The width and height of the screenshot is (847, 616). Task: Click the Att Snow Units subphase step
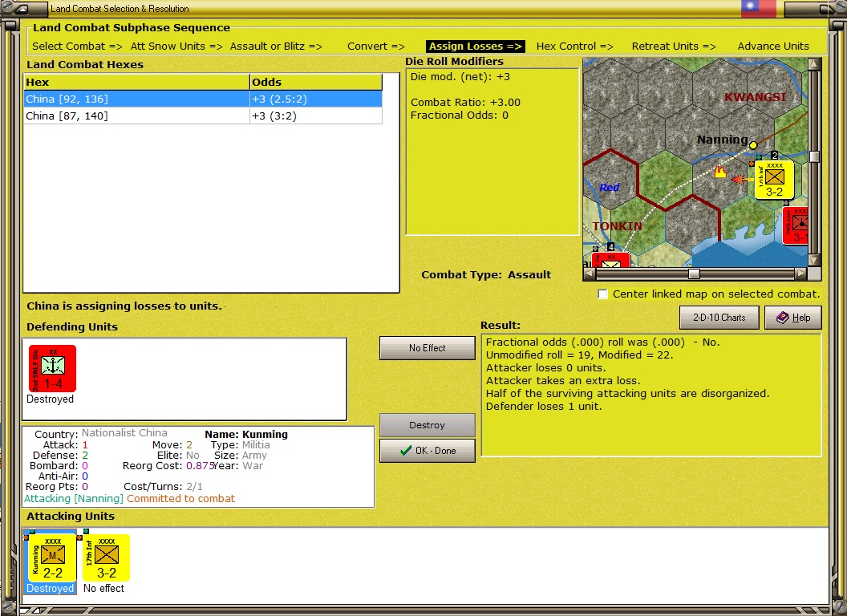(176, 47)
